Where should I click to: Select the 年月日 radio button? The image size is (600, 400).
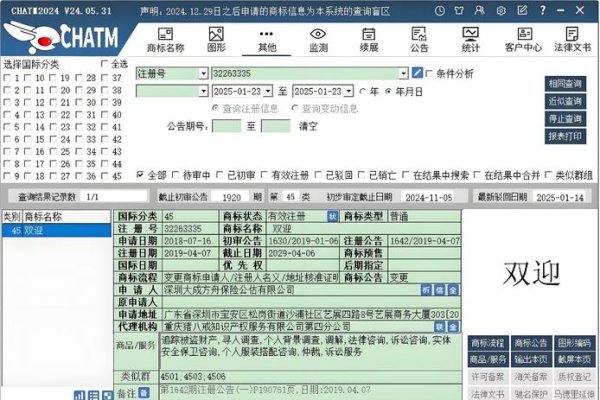388,91
